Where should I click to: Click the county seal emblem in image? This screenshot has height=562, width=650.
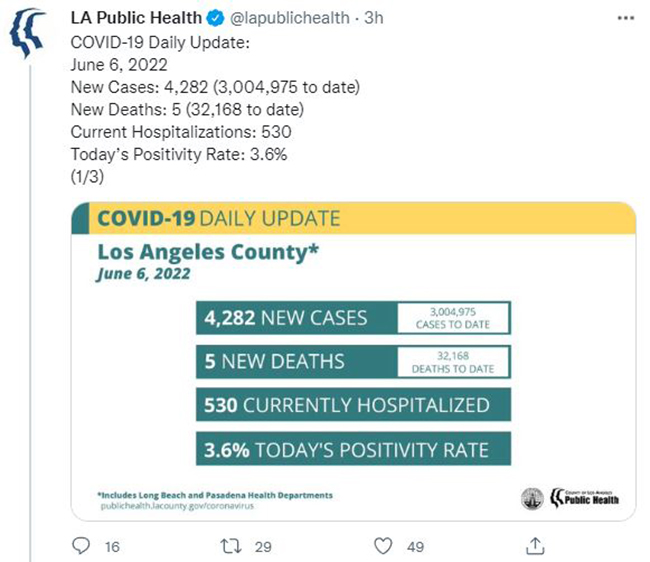[x=532, y=499]
